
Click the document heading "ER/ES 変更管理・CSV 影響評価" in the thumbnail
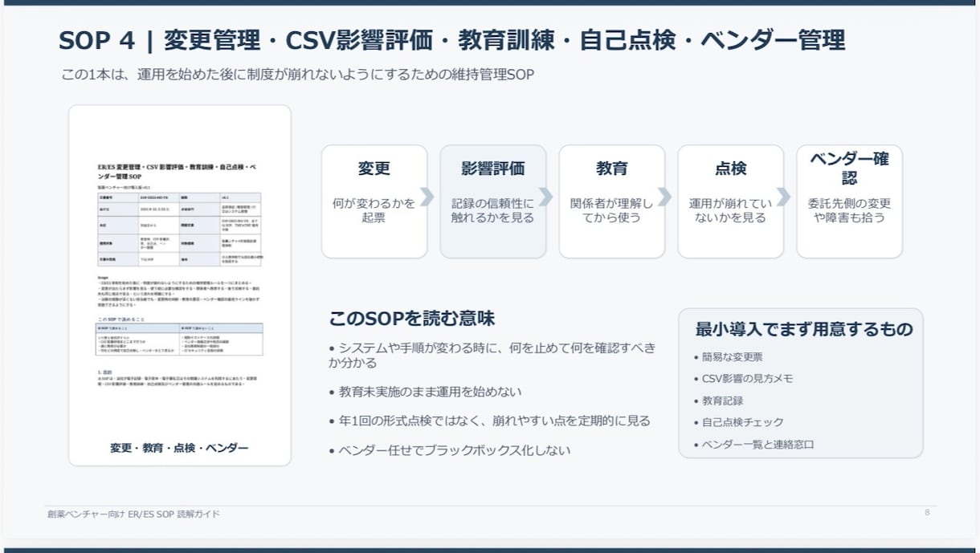pos(178,171)
